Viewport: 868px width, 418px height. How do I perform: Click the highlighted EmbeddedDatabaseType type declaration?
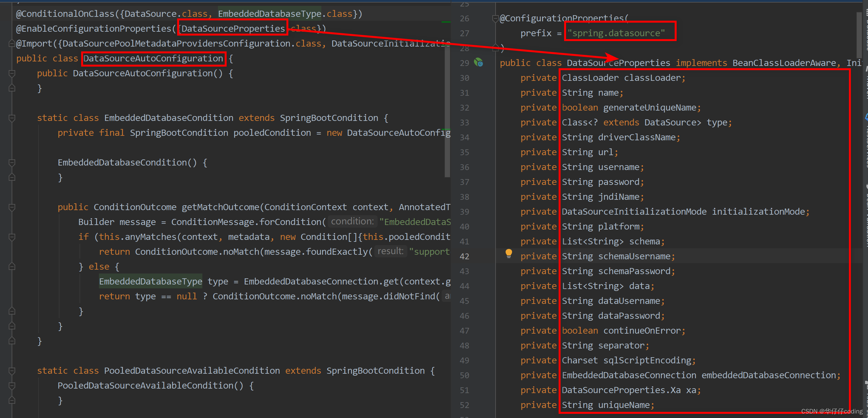[x=150, y=281]
